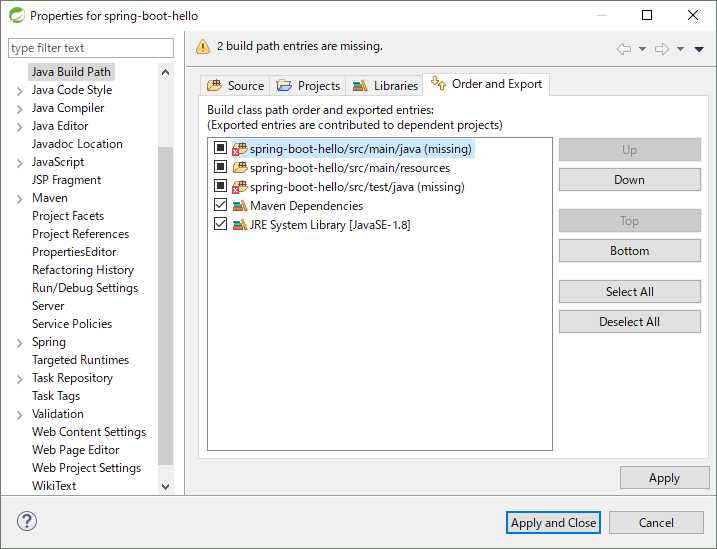Click the Maven Dependencies library icon
The height and width of the screenshot is (549, 717).
click(x=240, y=206)
